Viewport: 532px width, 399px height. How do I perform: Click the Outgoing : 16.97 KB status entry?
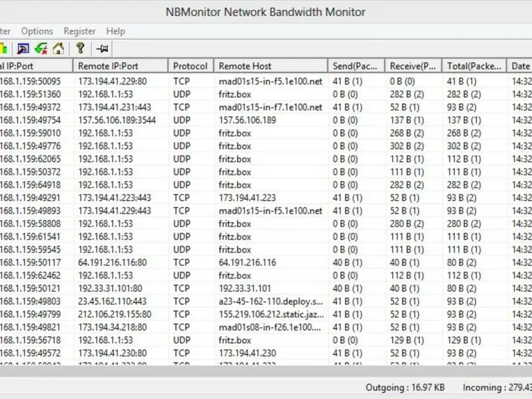[405, 388]
